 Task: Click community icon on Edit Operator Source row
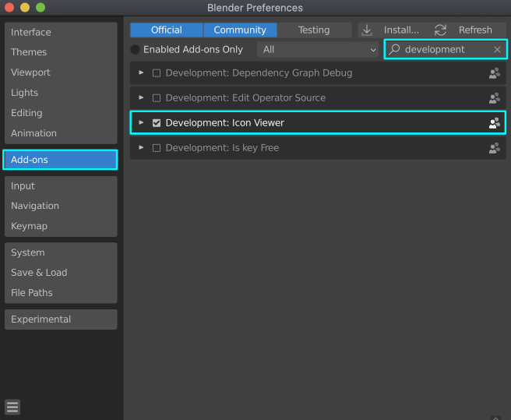(495, 98)
